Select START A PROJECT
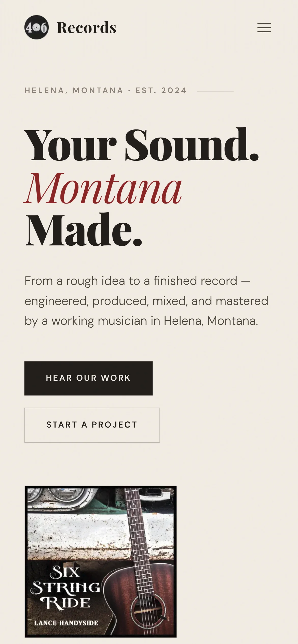The width and height of the screenshot is (298, 644). pos(92,424)
